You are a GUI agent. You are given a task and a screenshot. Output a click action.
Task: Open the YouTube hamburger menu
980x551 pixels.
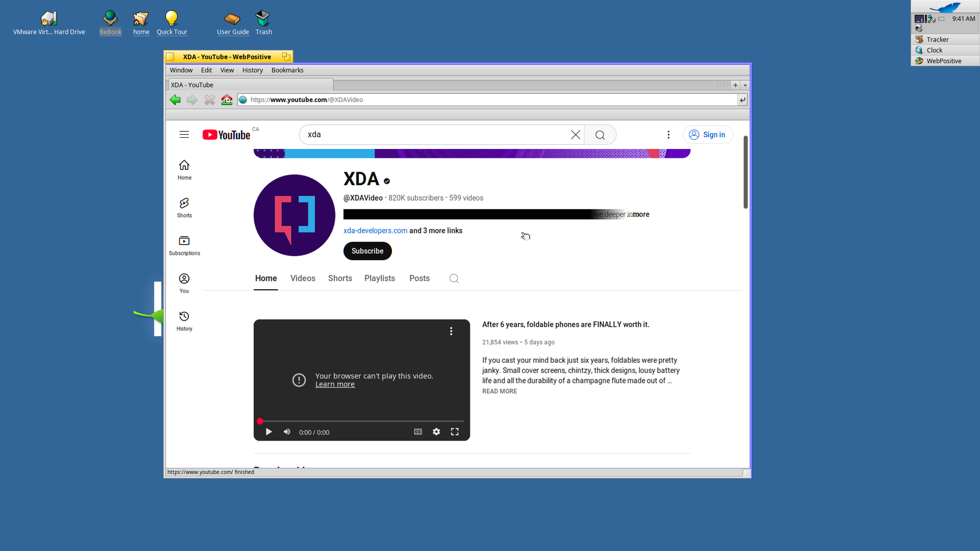(184, 134)
